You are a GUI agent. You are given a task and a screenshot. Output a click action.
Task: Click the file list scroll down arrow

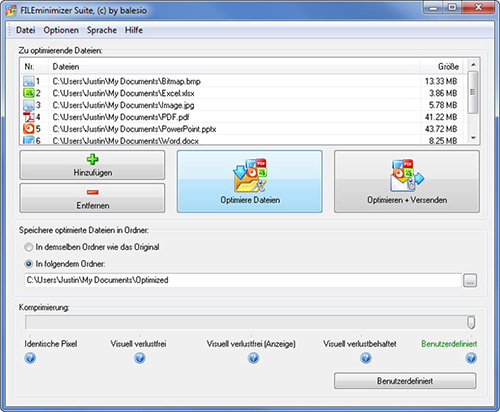473,138
